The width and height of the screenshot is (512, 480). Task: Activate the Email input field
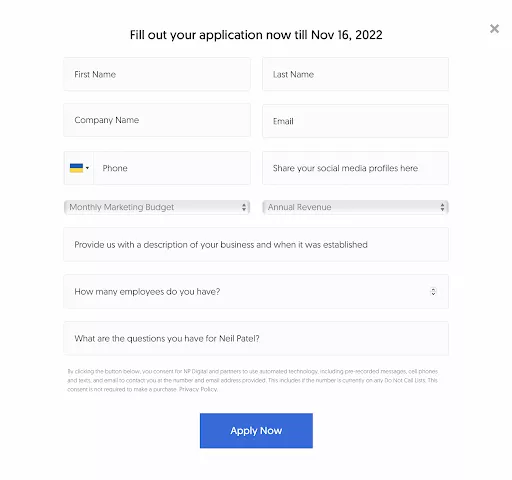[355, 121]
